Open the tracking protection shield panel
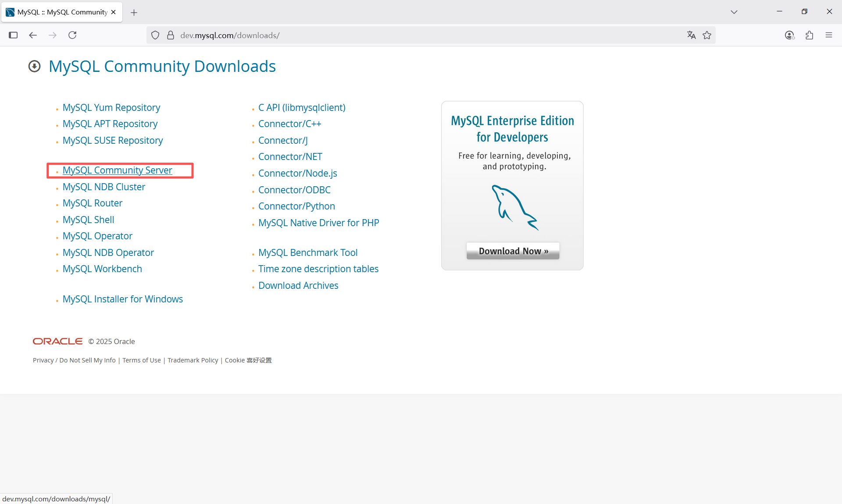The width and height of the screenshot is (842, 504). click(x=155, y=35)
